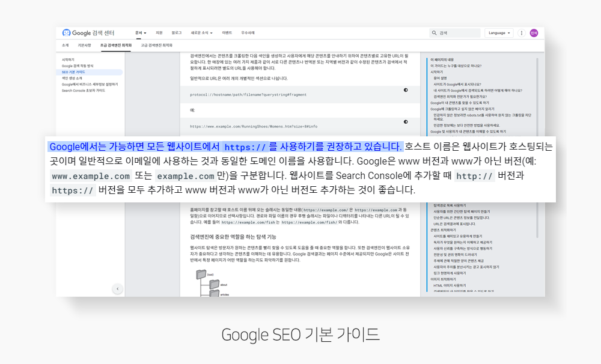601x364 pixels.
Task: Jump to 용어 설명 section
Action: [x=440, y=78]
